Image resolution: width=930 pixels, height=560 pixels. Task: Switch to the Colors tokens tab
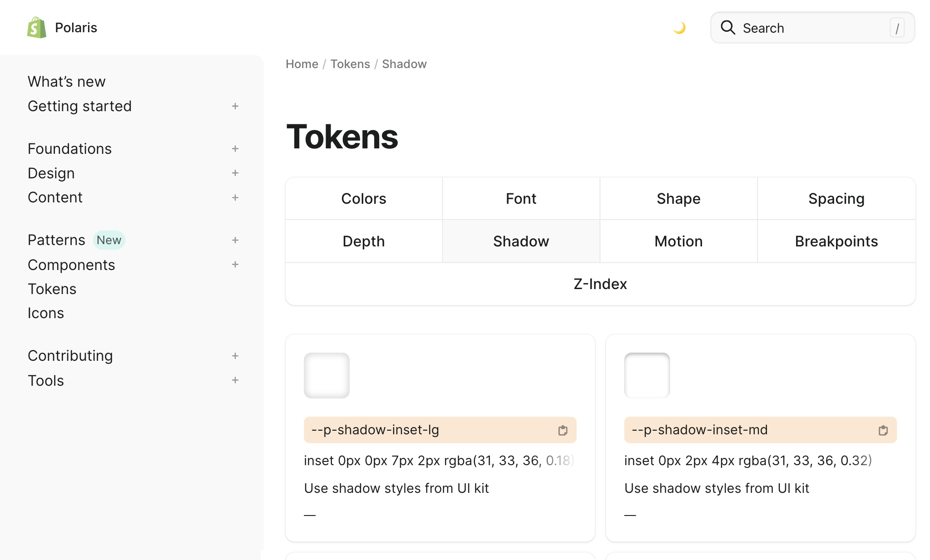364,199
